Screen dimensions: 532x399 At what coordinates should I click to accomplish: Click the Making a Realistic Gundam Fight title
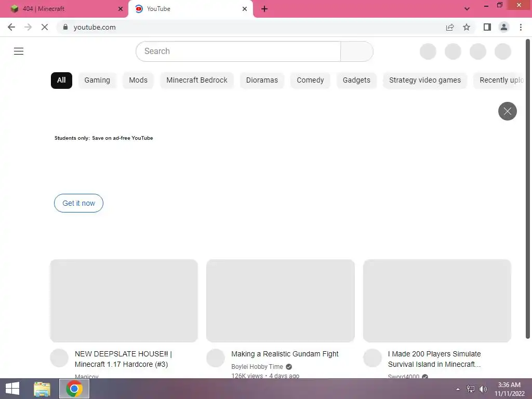click(285, 354)
